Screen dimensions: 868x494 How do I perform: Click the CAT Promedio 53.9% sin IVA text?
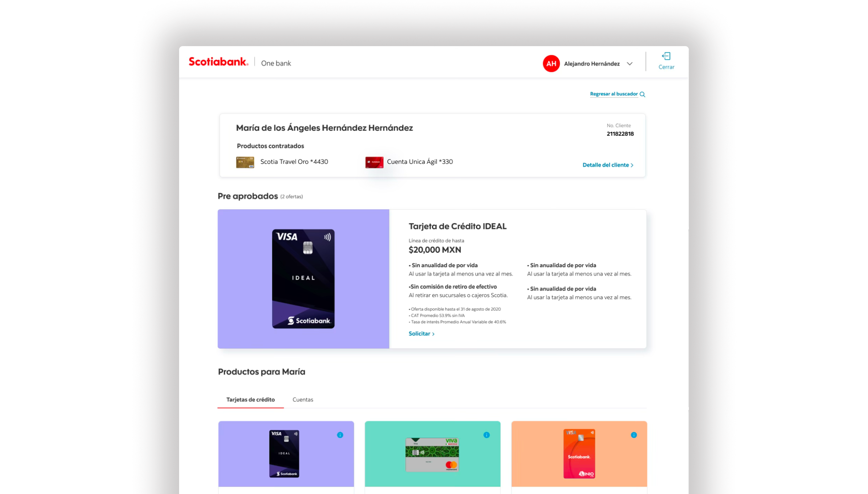pyautogui.click(x=437, y=315)
